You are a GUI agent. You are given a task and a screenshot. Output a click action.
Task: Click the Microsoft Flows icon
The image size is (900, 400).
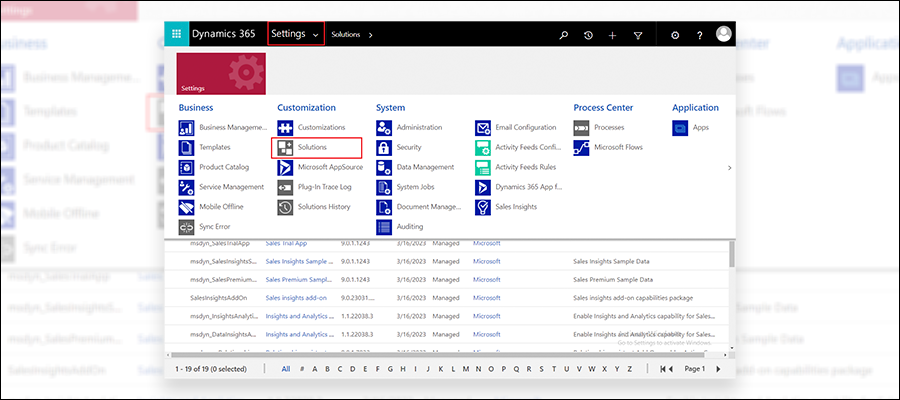[581, 147]
